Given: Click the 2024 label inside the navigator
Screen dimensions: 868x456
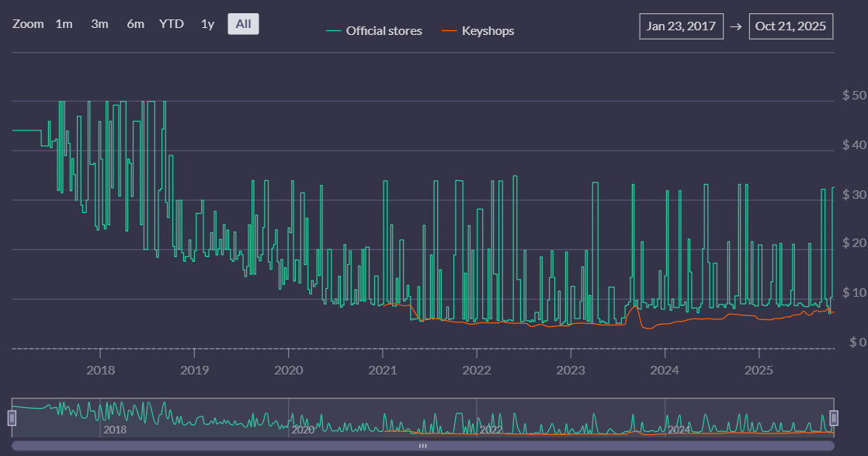Looking at the screenshot, I should click(679, 430).
